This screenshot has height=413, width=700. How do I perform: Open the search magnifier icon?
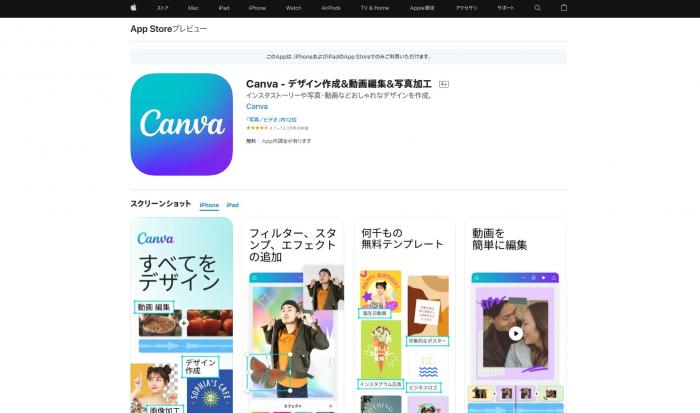pyautogui.click(x=538, y=8)
